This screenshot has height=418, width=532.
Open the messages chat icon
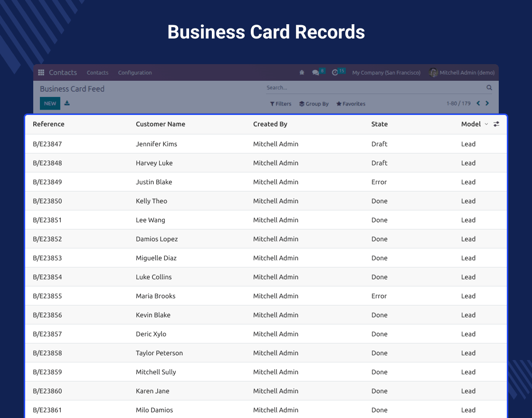pyautogui.click(x=315, y=73)
